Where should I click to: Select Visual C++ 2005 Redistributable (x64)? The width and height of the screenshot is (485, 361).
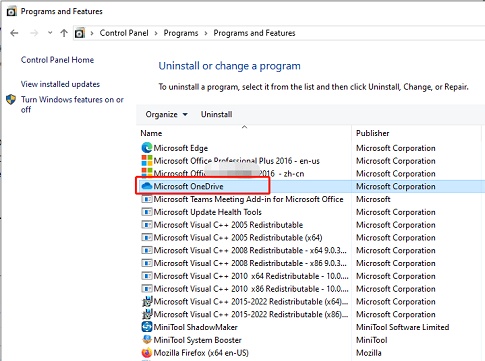[238, 238]
